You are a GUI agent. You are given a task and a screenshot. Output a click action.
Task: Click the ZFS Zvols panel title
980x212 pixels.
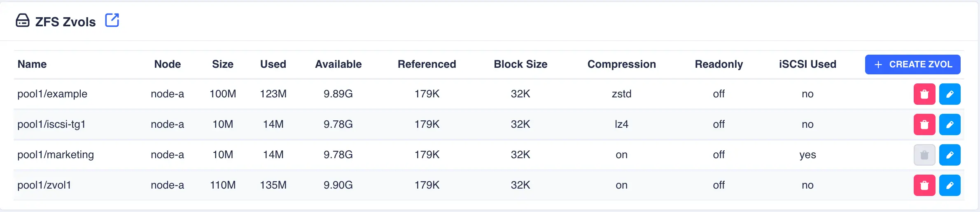click(65, 22)
